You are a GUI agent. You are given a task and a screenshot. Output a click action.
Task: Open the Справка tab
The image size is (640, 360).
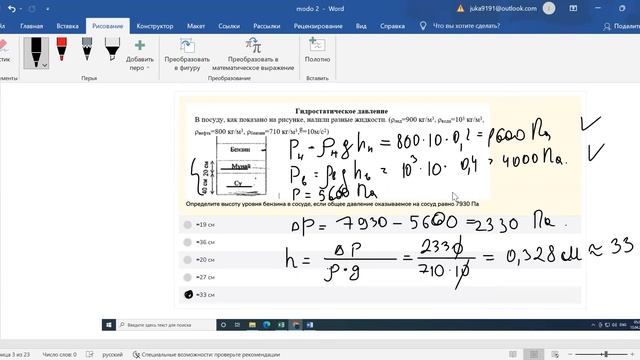tap(392, 26)
